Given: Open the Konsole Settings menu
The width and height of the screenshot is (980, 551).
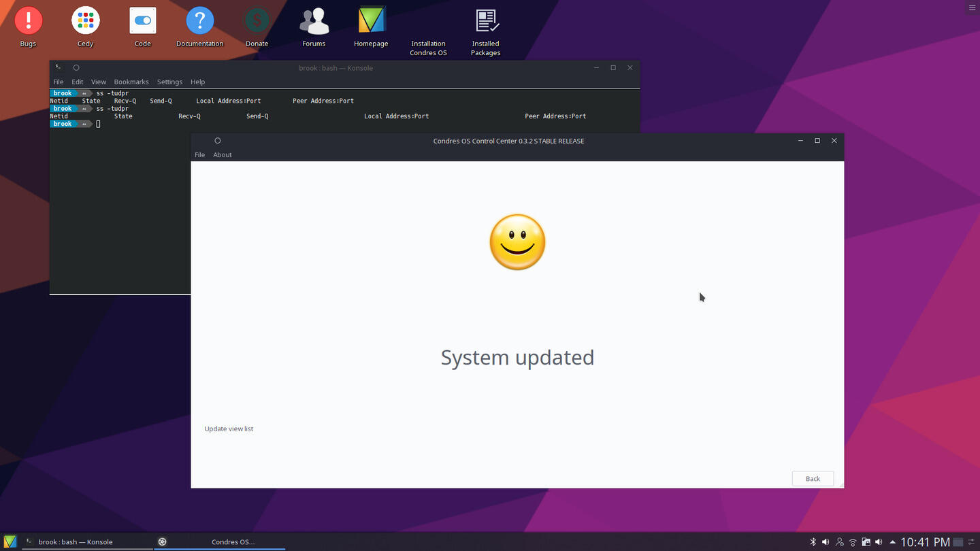Looking at the screenshot, I should point(169,82).
